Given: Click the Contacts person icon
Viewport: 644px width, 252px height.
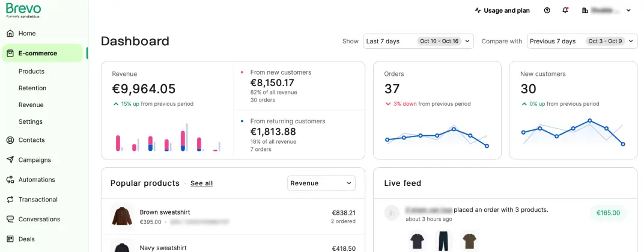Looking at the screenshot, I should tap(10, 140).
